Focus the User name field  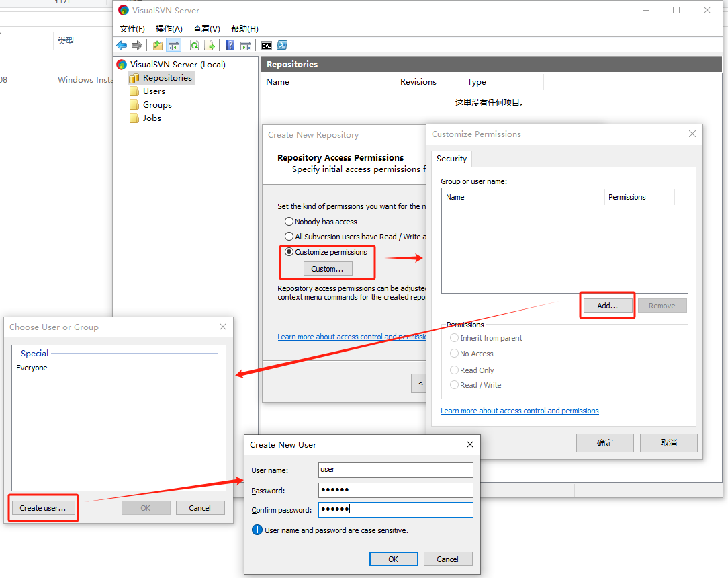pyautogui.click(x=396, y=470)
